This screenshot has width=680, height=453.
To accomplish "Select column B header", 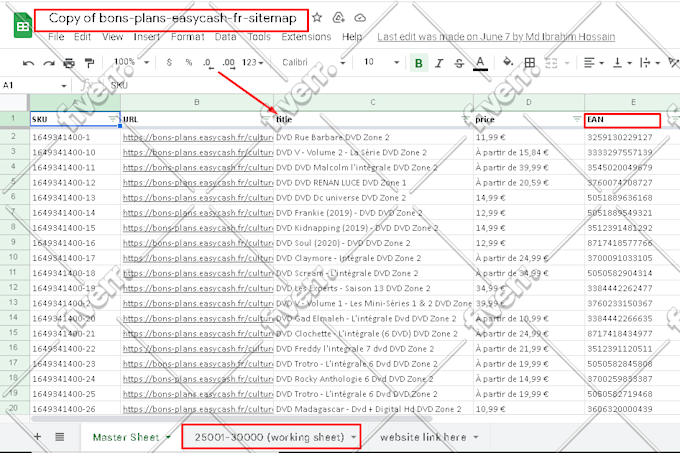I will [x=197, y=102].
